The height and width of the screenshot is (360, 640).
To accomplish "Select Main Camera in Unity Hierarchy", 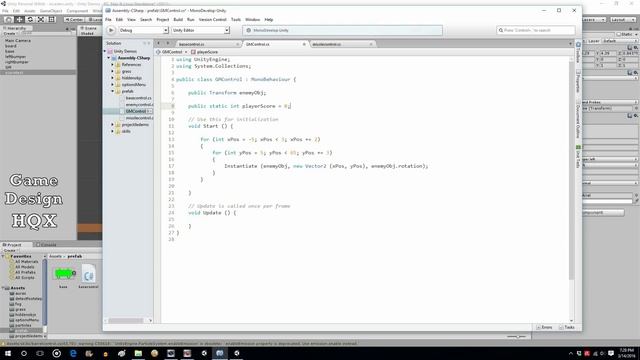I will pos(18,41).
